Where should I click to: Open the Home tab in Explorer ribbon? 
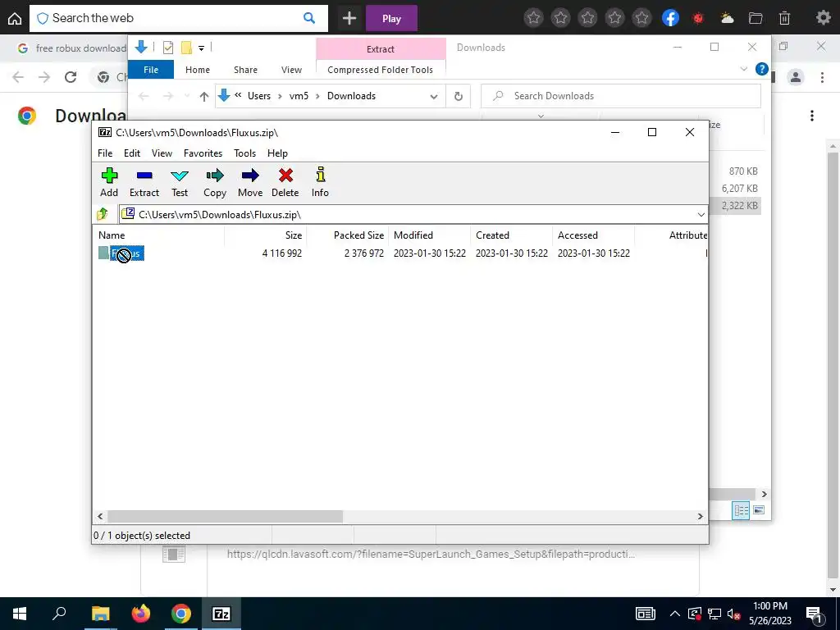(198, 70)
